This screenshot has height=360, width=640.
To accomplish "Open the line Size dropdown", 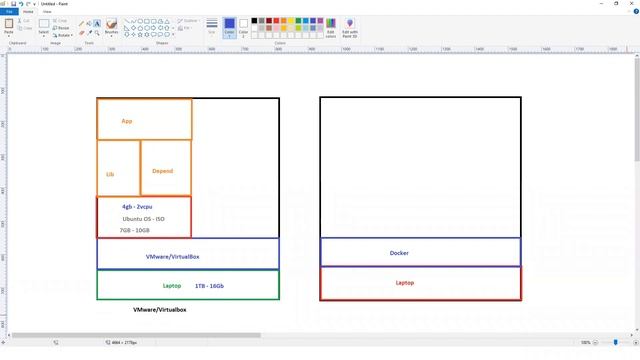I will point(212,27).
